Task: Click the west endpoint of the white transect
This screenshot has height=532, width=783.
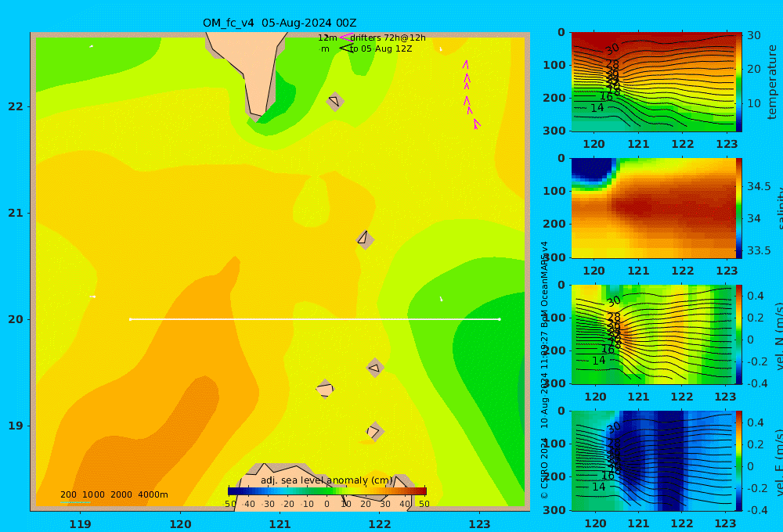Action: (x=130, y=319)
